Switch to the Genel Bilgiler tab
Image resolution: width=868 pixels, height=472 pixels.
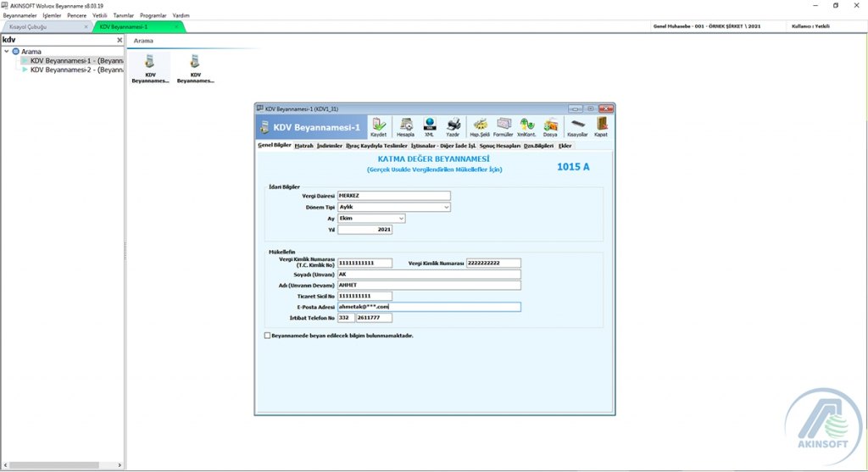coord(275,145)
